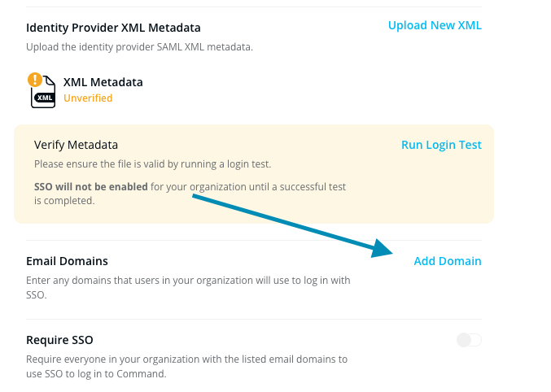Click the Identity Provider XML Metadata heading
The height and width of the screenshot is (392, 551).
[113, 28]
